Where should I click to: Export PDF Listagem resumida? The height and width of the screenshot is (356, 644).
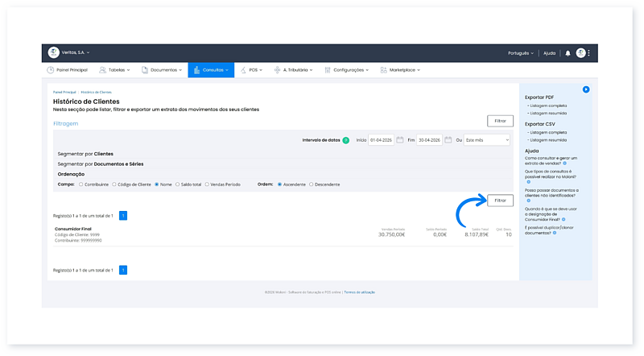548,113
